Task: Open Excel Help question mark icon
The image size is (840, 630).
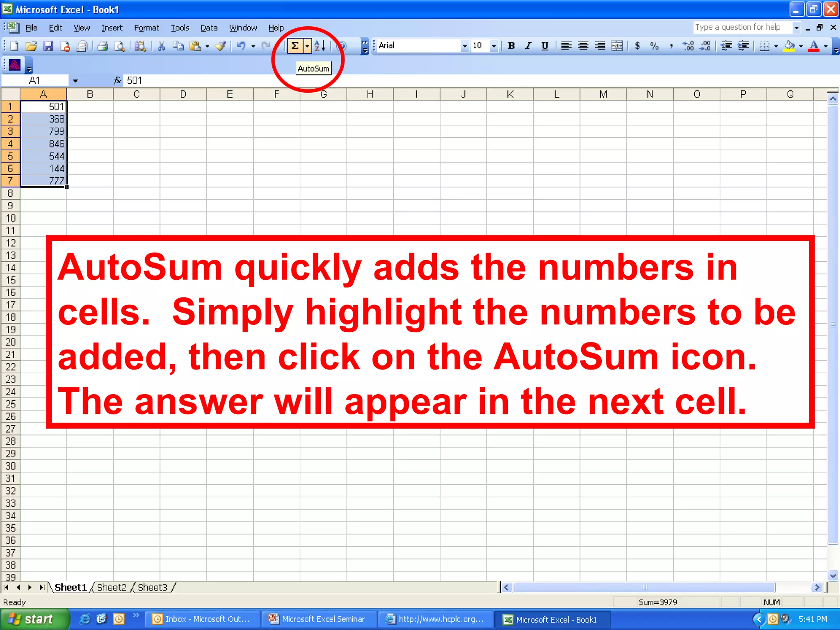Action: (x=341, y=46)
